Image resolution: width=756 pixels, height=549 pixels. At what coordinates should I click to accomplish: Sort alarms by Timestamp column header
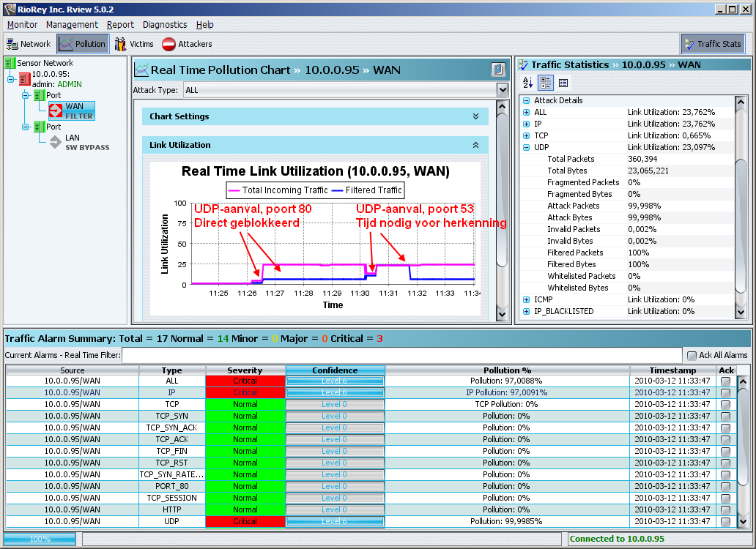click(x=672, y=370)
